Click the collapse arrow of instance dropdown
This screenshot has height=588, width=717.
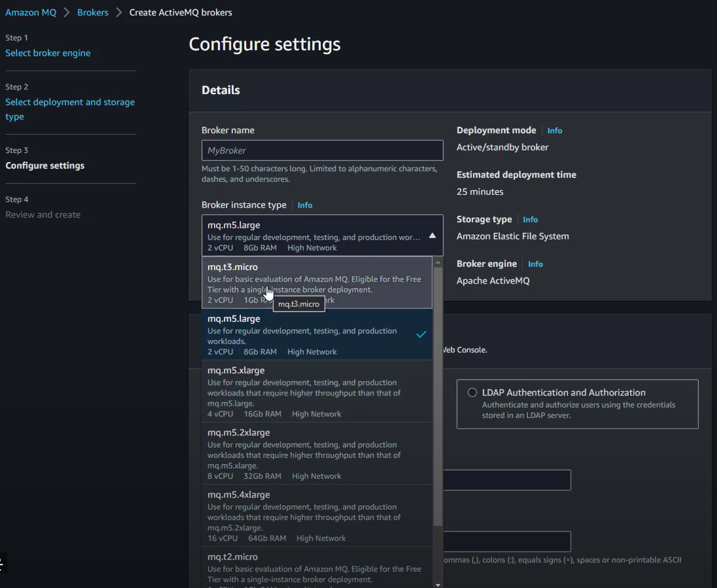432,236
